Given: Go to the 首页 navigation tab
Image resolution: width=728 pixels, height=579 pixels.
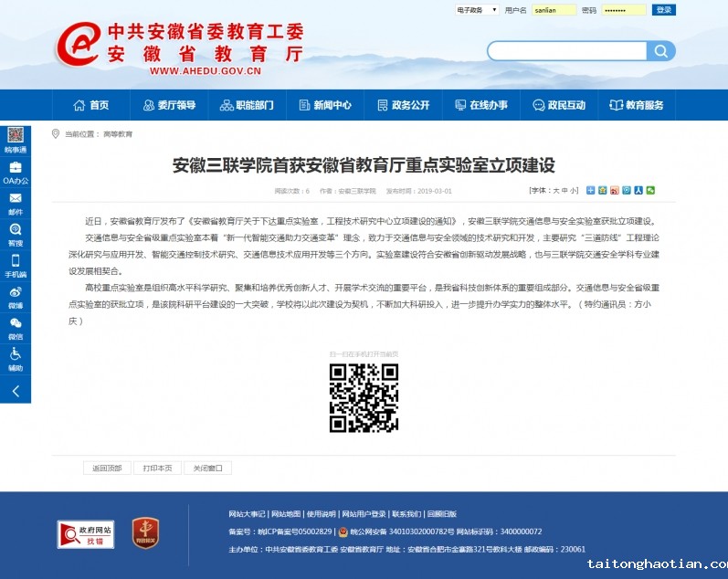Looking at the screenshot, I should tap(90, 105).
